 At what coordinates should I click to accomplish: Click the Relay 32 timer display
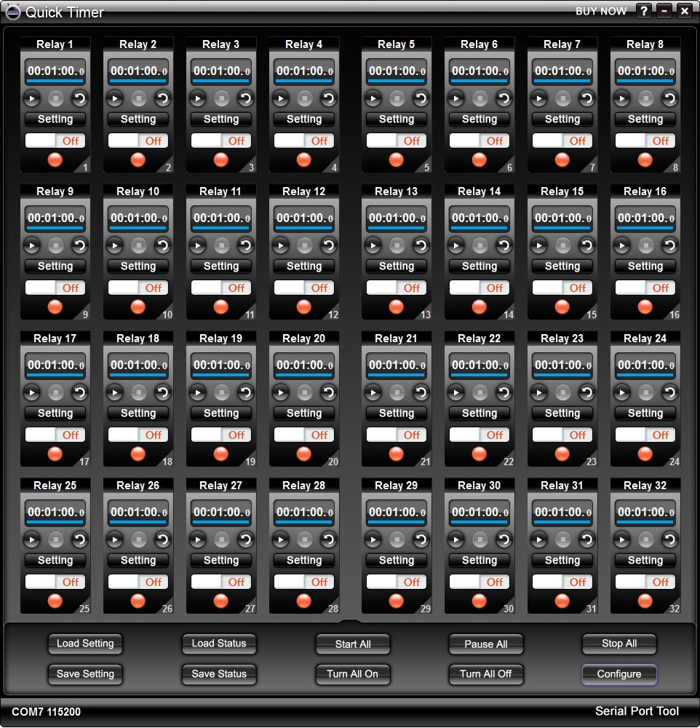645,513
